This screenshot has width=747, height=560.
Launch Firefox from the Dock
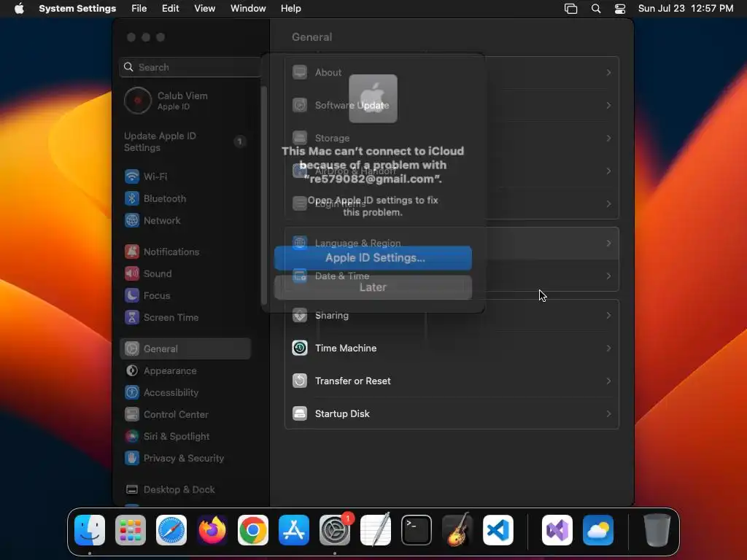tap(212, 530)
